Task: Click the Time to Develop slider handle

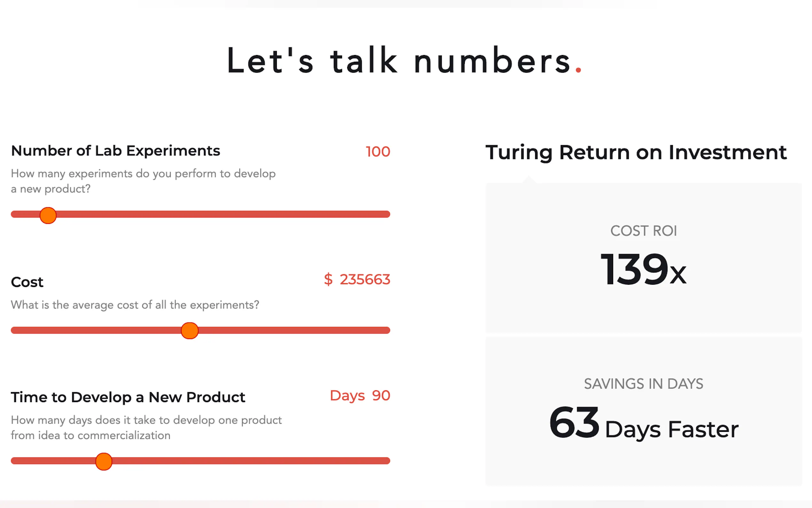Action: tap(104, 461)
